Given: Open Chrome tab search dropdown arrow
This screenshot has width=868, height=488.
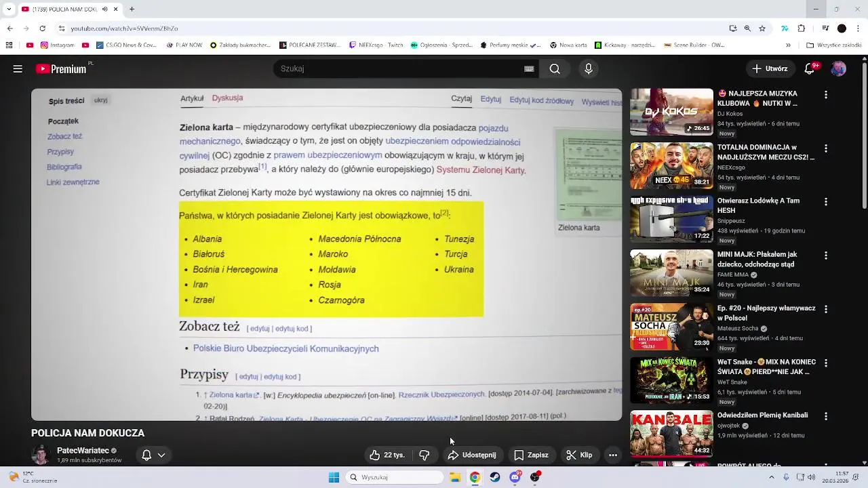Looking at the screenshot, I should click(x=9, y=9).
